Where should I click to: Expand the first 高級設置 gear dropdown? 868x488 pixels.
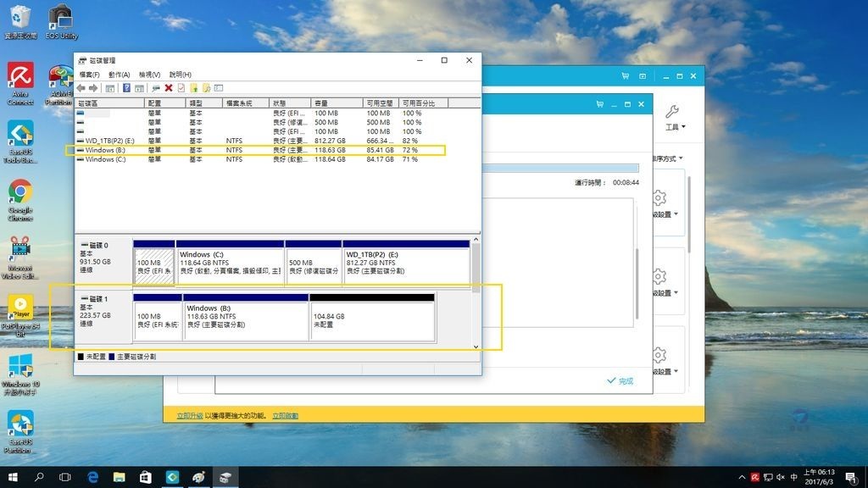[x=665, y=214]
